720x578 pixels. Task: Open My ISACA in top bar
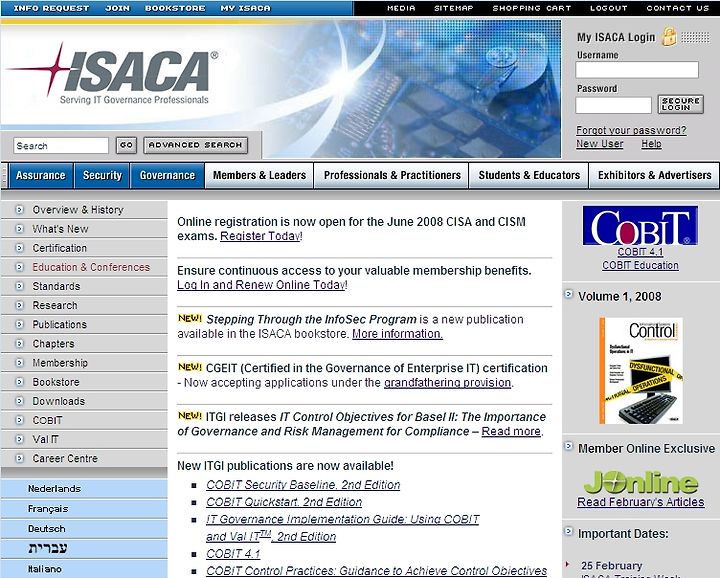click(x=246, y=8)
